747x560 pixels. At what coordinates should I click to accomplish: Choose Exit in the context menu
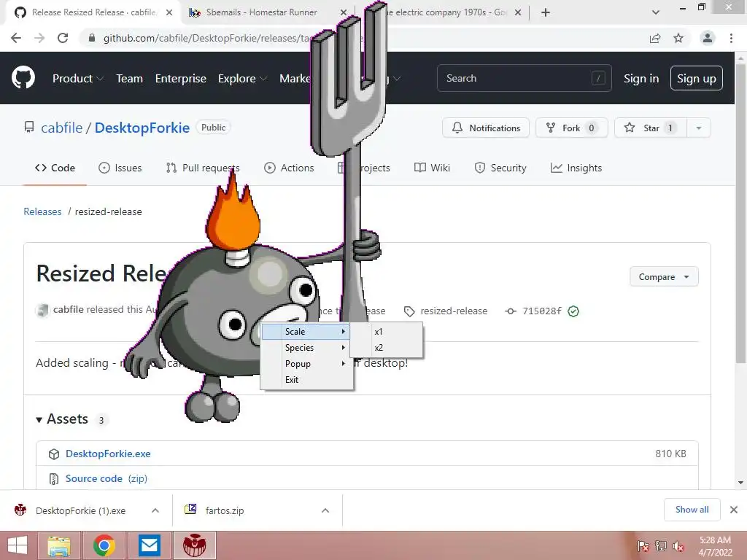click(x=306, y=380)
